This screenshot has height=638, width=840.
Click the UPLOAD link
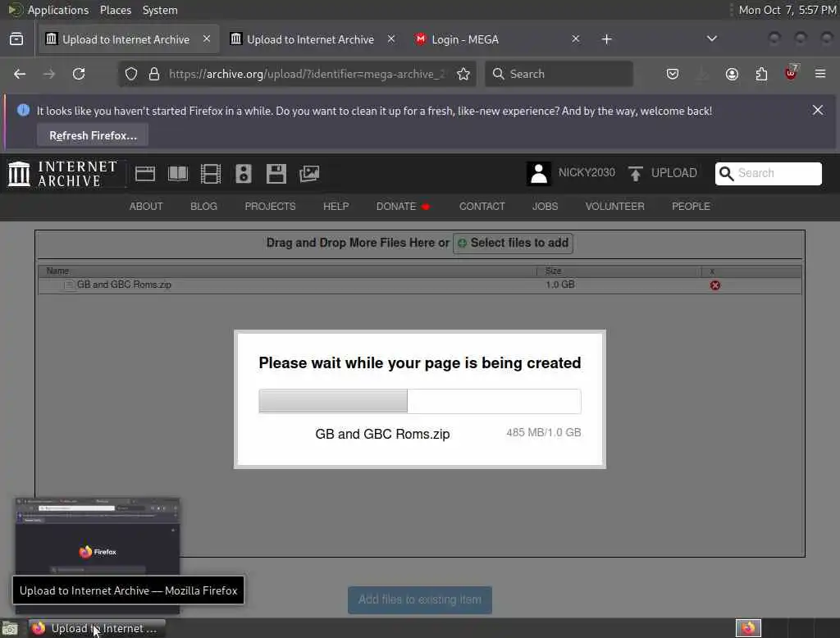(674, 173)
